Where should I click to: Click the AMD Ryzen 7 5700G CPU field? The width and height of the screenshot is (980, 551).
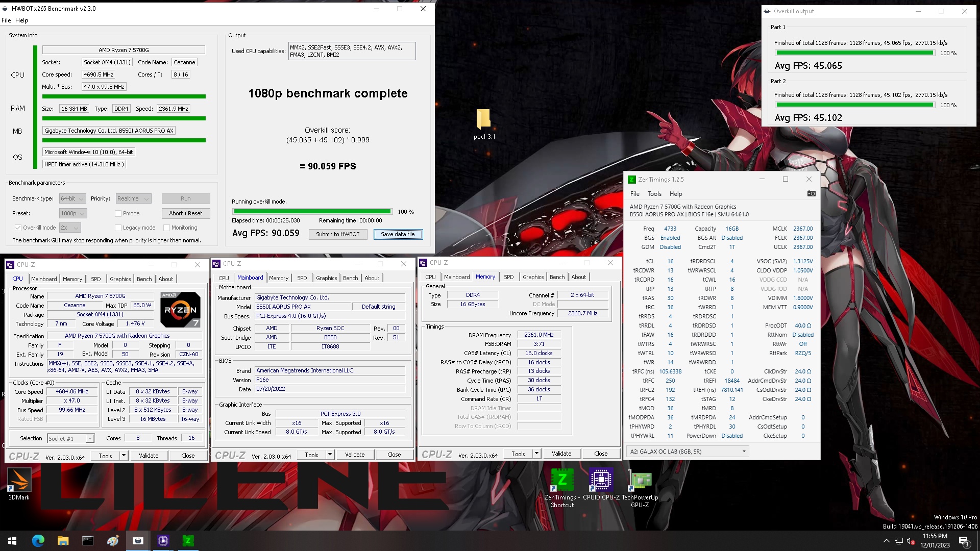pos(124,50)
